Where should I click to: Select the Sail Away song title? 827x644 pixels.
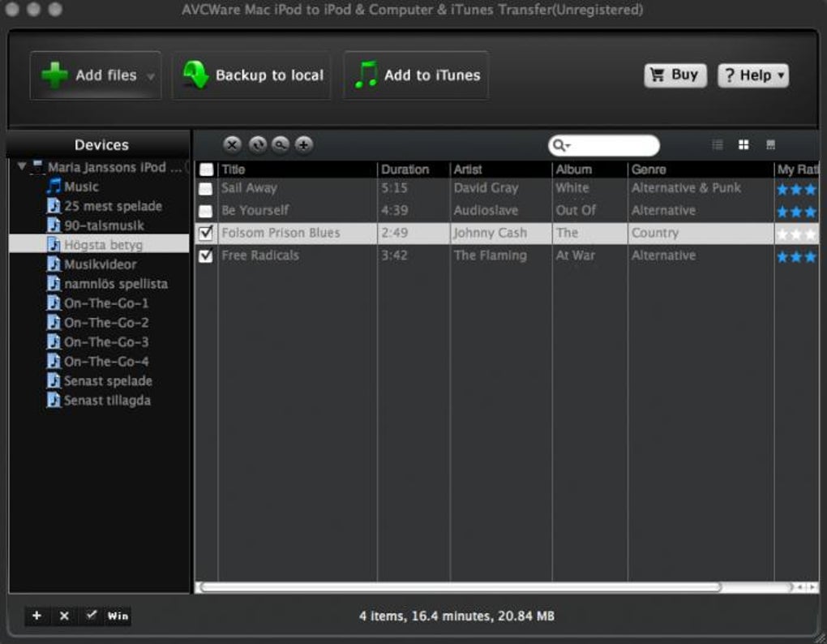(249, 188)
